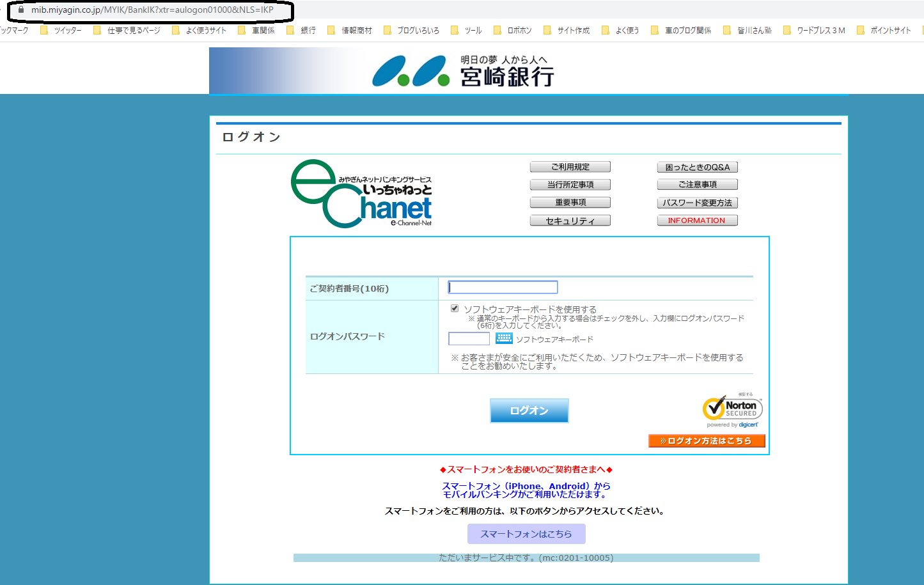Click the ログオンパスワード label

coord(347,336)
